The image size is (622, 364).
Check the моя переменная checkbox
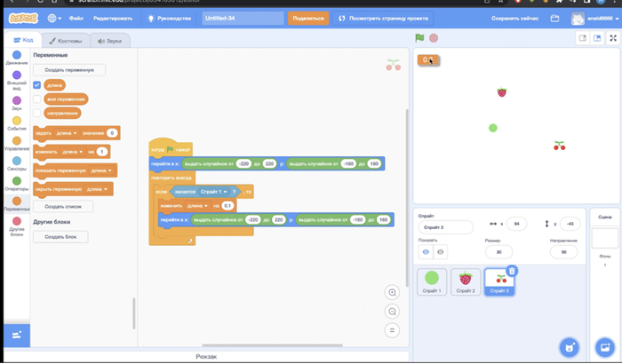[37, 99]
